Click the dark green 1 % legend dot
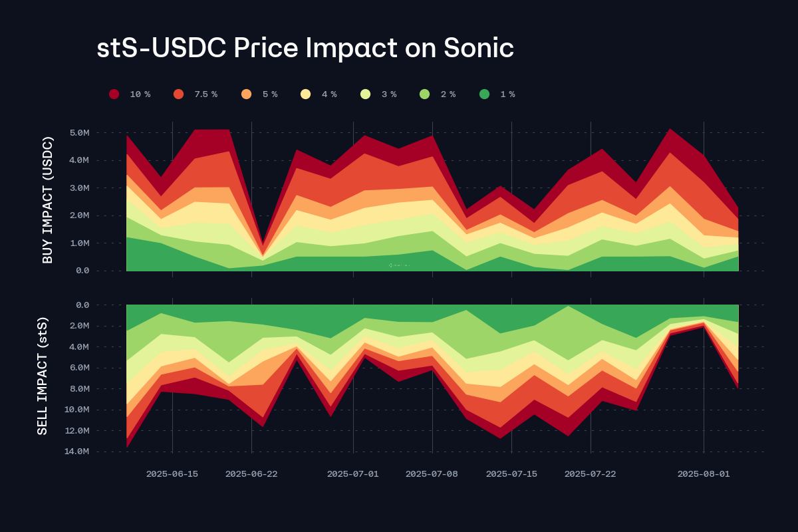 tap(484, 94)
